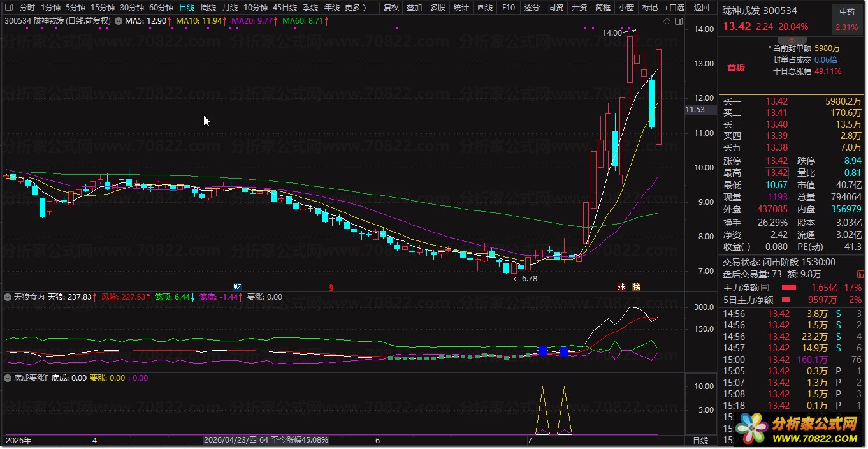Expand the 底成要涨F indicator dropdown arrow

pos(9,378)
